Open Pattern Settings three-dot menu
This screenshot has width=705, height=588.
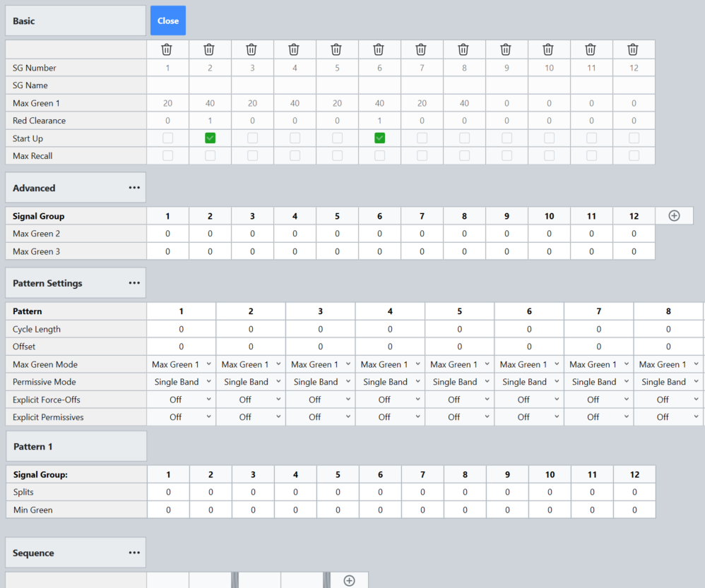click(134, 283)
